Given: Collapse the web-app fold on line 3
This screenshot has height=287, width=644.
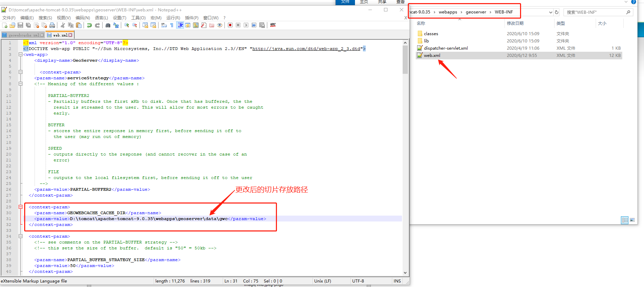Looking at the screenshot, I should (x=20, y=55).
